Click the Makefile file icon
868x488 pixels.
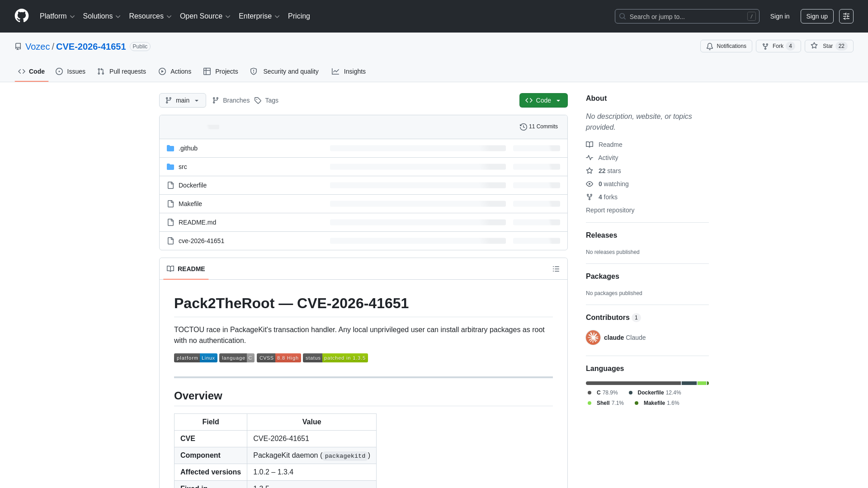pos(170,204)
